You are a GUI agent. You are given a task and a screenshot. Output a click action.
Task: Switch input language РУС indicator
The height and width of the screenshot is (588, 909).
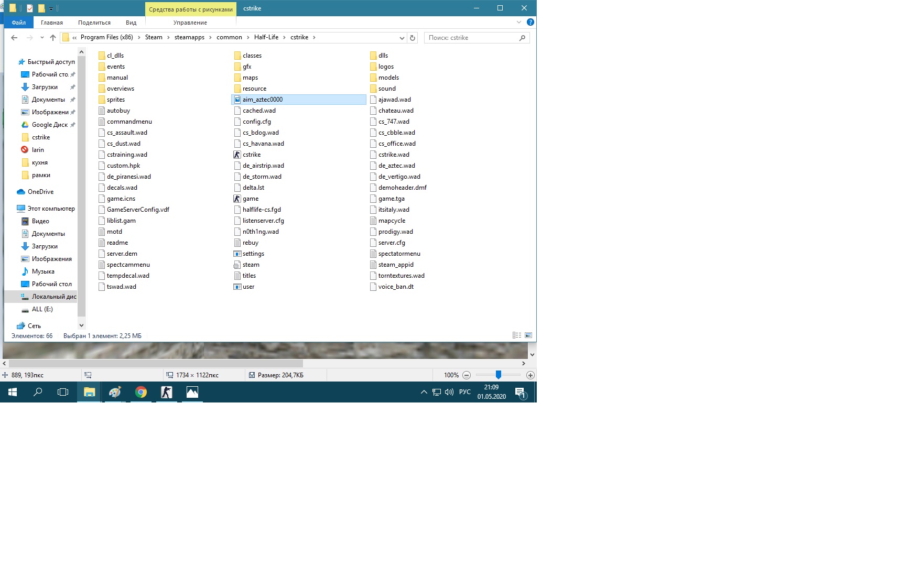coord(464,392)
